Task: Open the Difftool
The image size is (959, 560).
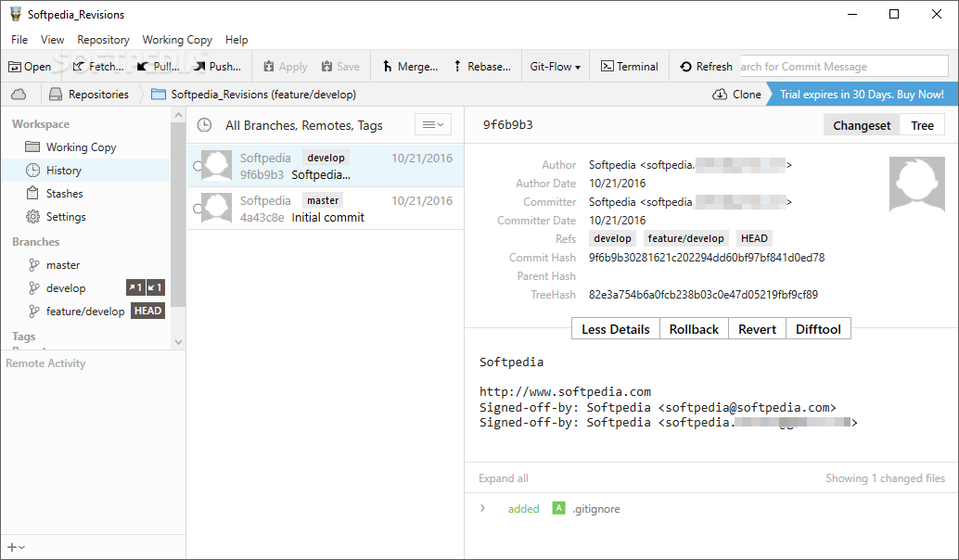Action: click(818, 329)
